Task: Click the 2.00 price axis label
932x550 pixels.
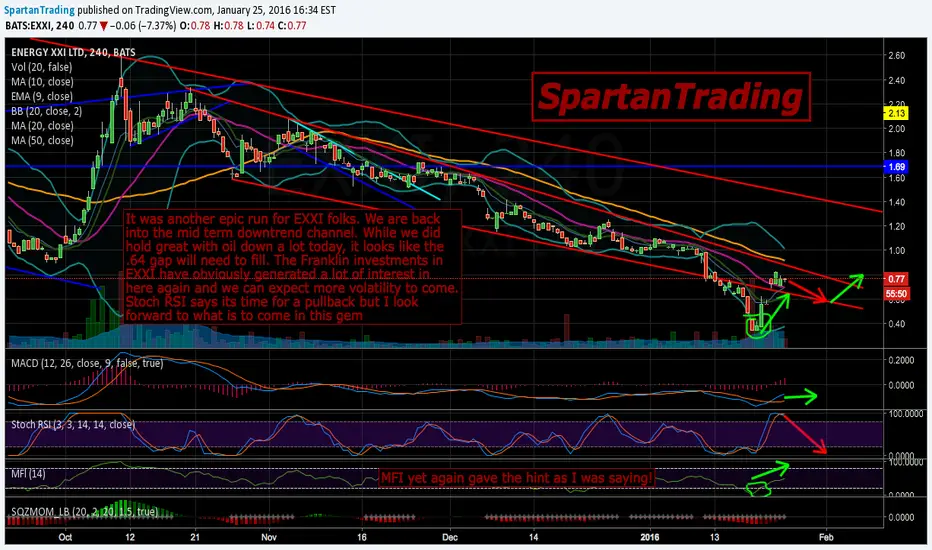Action: coord(896,128)
